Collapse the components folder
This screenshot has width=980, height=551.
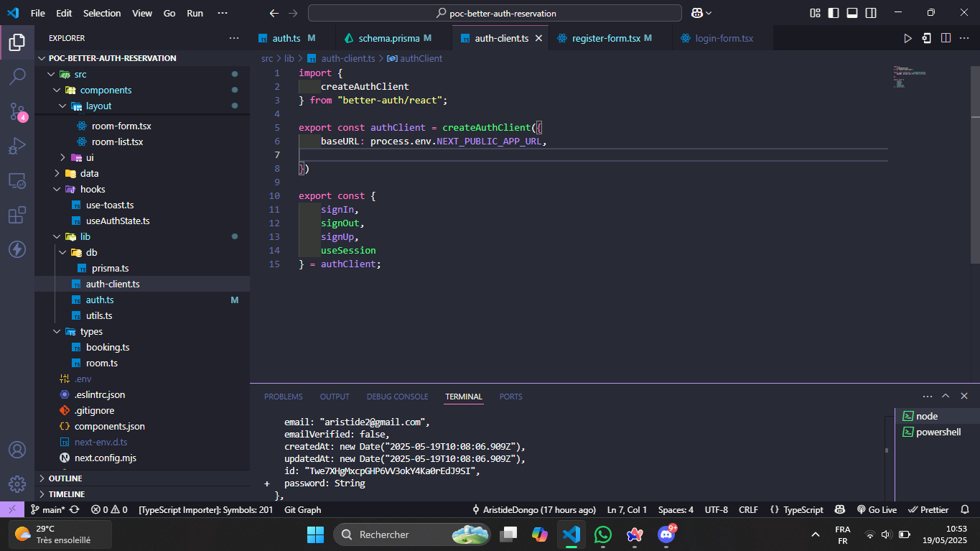point(106,90)
